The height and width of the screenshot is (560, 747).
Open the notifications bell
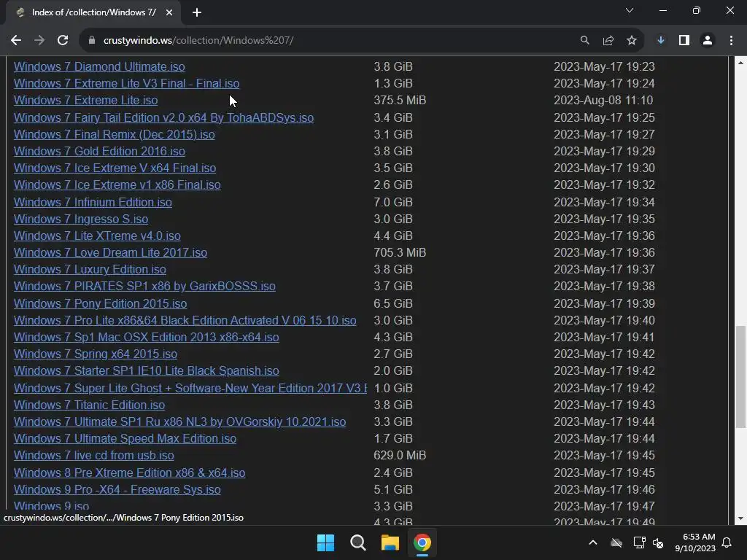point(727,542)
